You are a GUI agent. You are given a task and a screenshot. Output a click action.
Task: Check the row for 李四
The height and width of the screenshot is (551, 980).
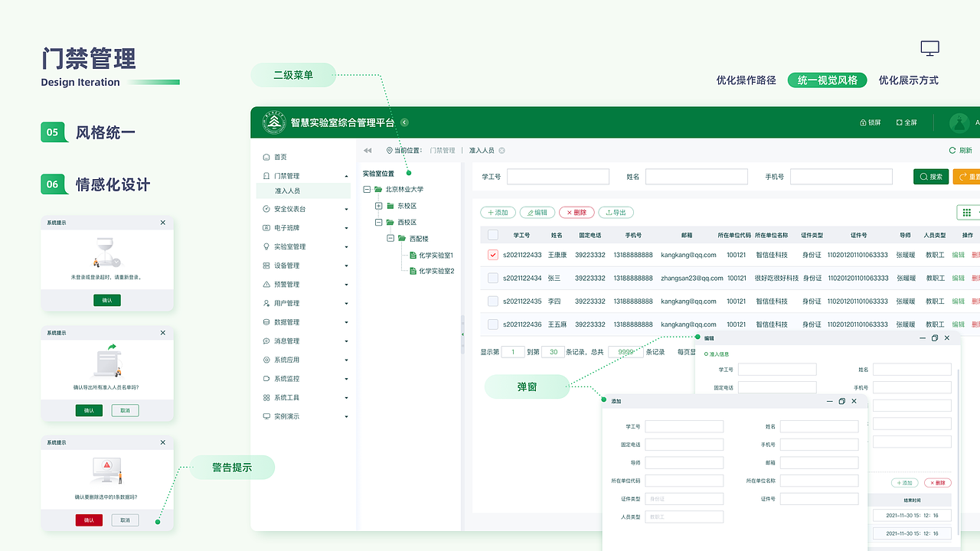[493, 301]
